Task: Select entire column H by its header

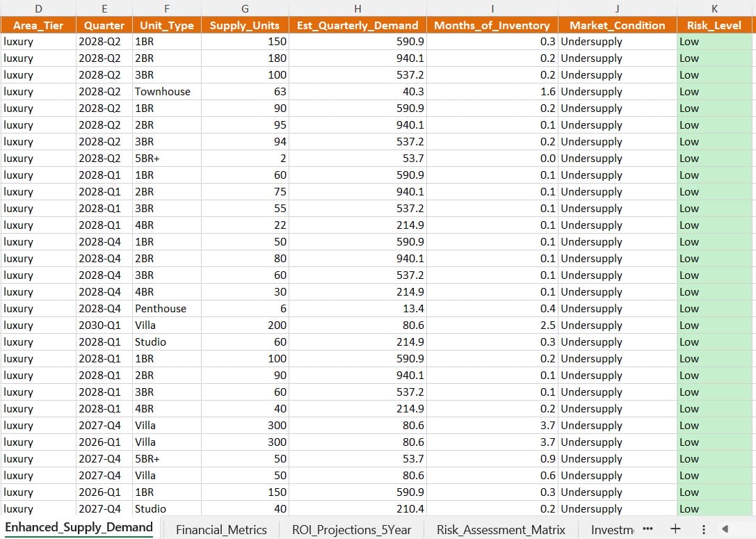Action: [x=357, y=8]
